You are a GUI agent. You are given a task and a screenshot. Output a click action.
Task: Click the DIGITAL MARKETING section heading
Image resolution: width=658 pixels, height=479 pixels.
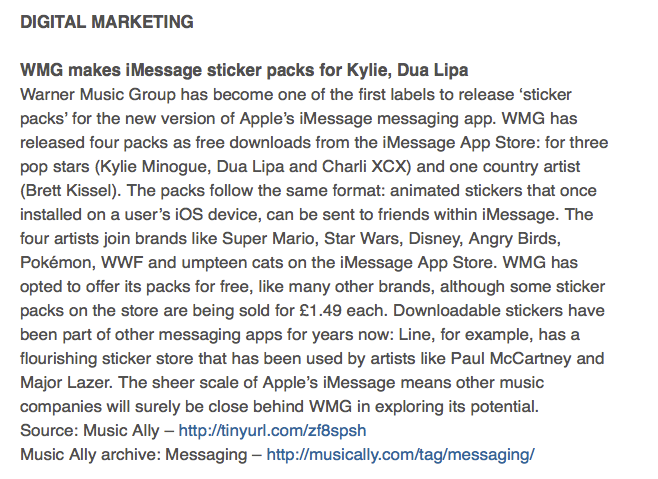coord(107,22)
